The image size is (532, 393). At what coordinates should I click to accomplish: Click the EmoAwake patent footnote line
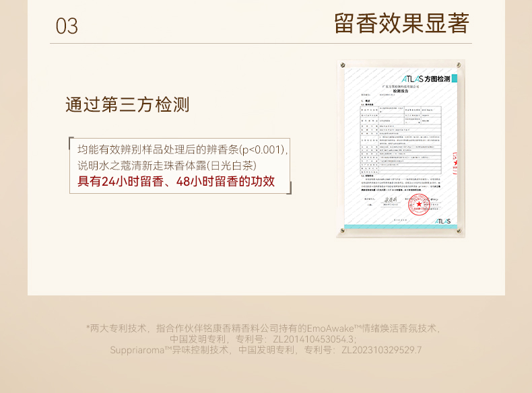(x=263, y=328)
